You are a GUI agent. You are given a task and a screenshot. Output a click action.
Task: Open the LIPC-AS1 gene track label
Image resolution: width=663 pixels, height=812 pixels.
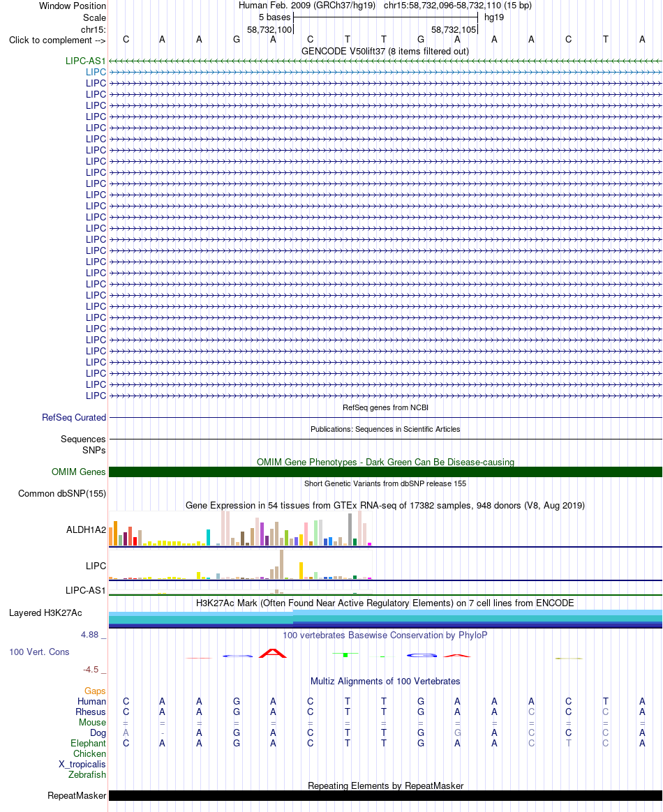[85, 61]
